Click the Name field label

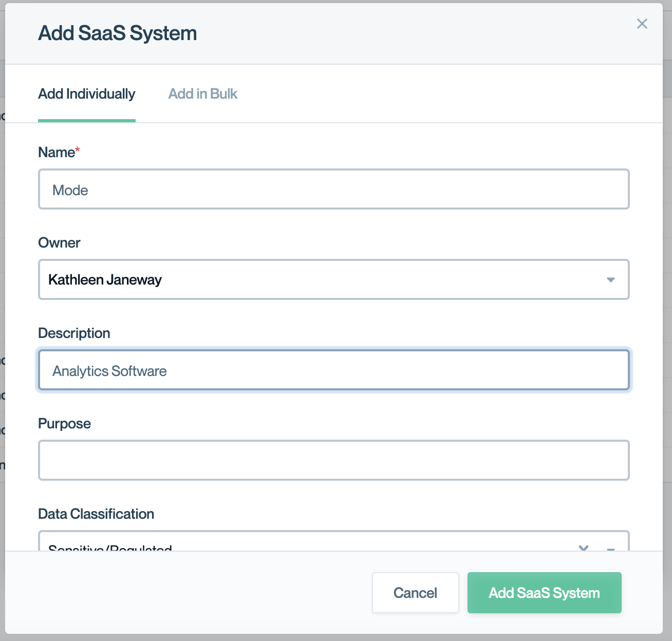pyautogui.click(x=57, y=153)
